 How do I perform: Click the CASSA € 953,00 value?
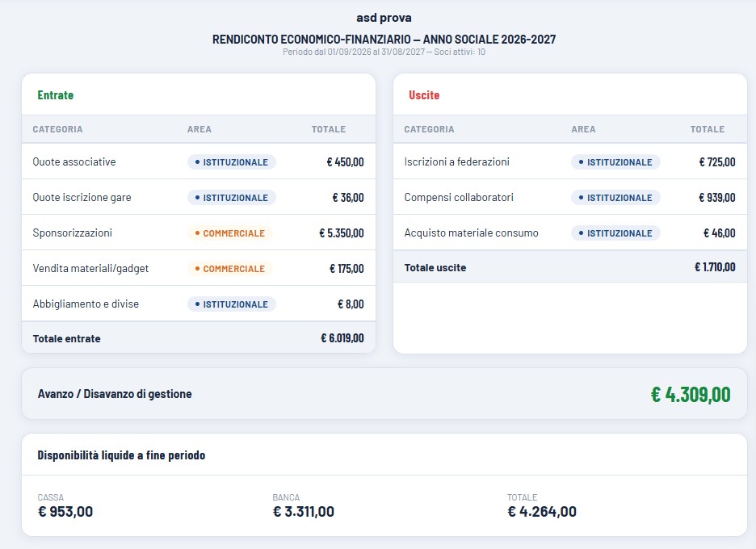coord(65,511)
